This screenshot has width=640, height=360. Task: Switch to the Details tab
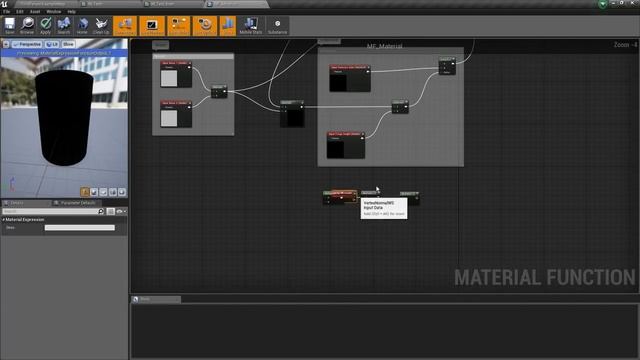pos(26,203)
